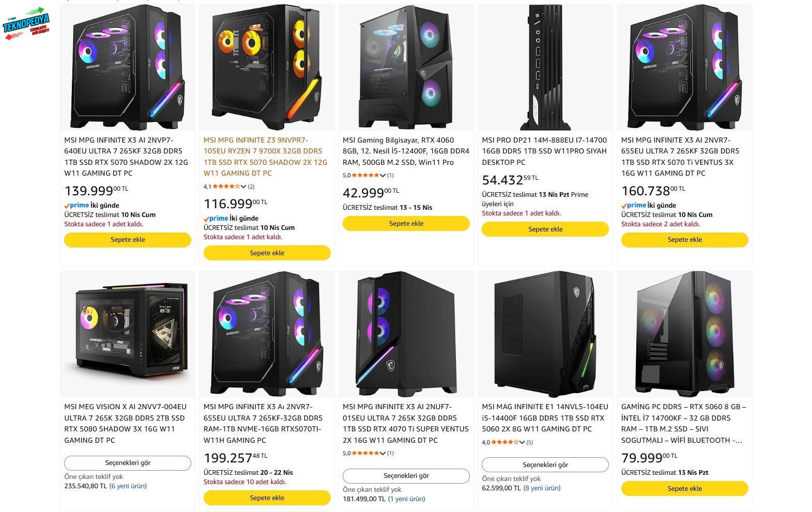The width and height of the screenshot is (812, 512).
Task: View options for MSI MEG Vision X AI
Action: click(128, 463)
